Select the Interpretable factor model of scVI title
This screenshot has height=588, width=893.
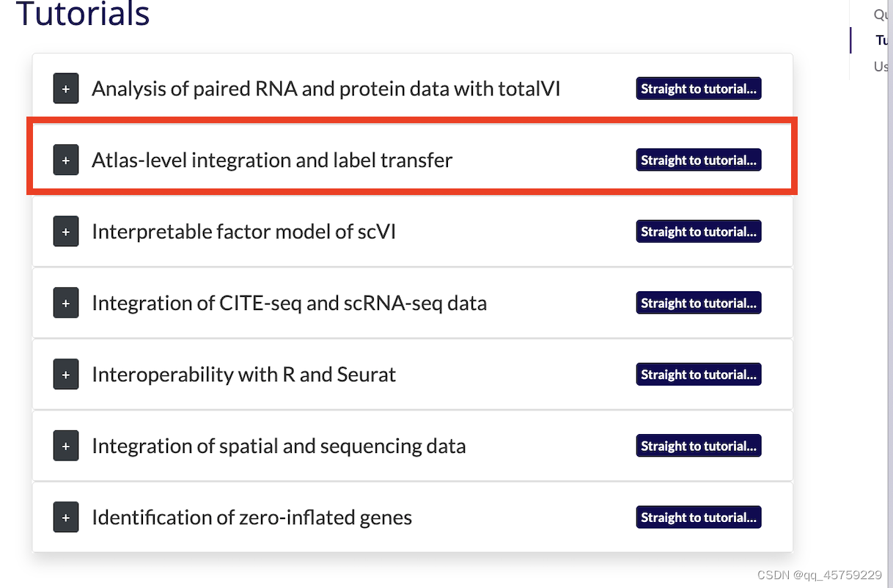pyautogui.click(x=243, y=232)
